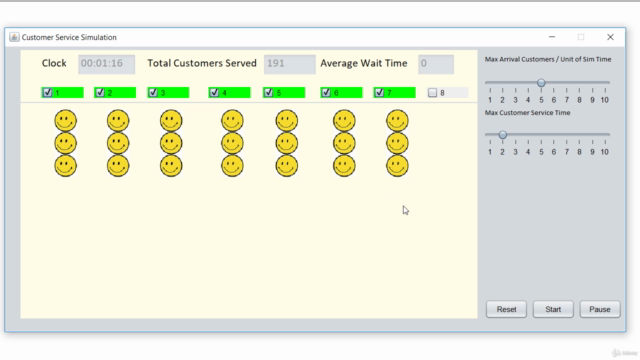Uncheck teller 3 checkbox

click(153, 93)
